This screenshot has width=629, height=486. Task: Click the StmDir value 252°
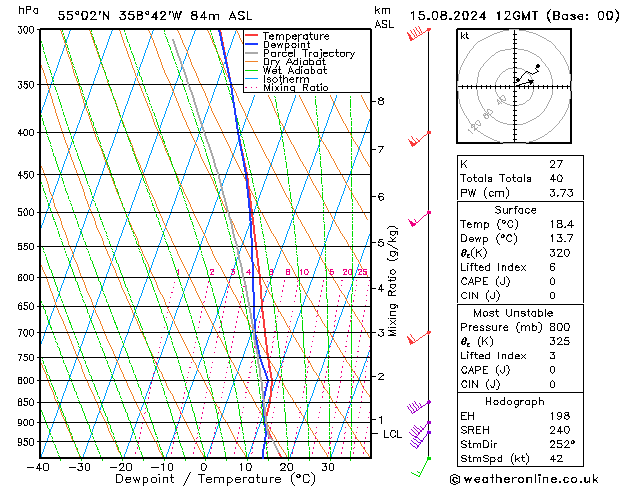pos(562,445)
